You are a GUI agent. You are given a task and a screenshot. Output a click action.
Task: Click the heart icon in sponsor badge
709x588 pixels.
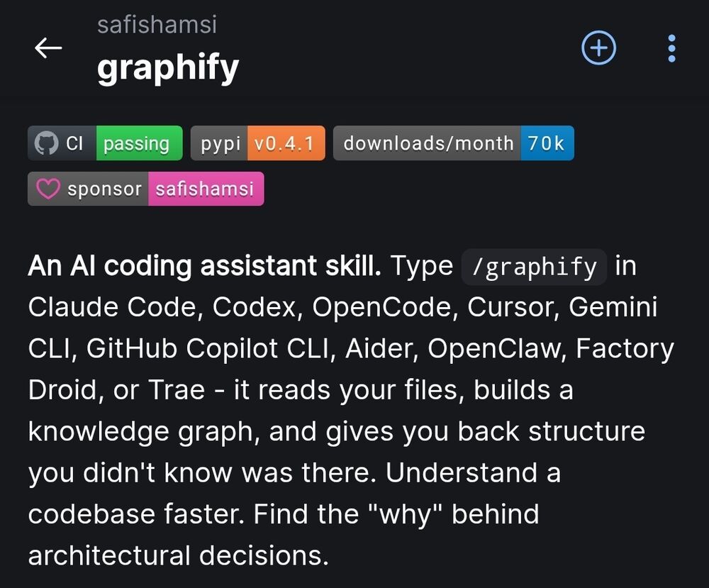[x=48, y=189]
